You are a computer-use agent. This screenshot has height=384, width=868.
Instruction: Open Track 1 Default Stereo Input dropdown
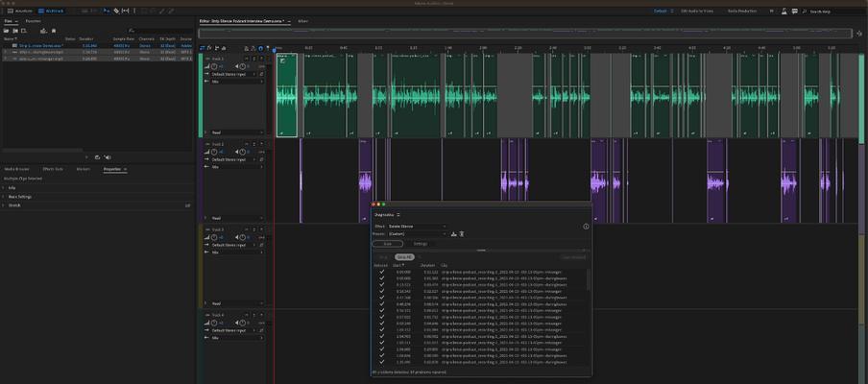(x=237, y=74)
